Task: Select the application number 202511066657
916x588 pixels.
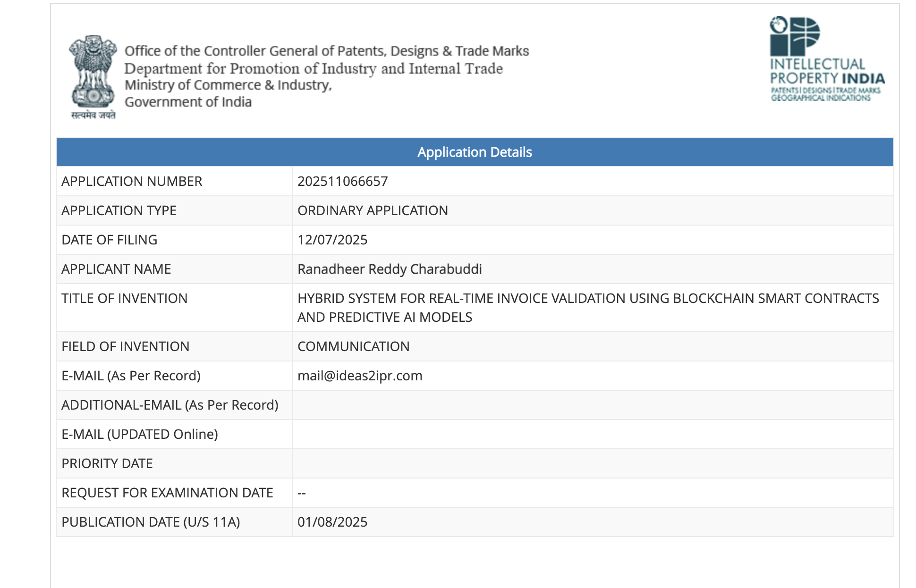Action: pos(342,181)
